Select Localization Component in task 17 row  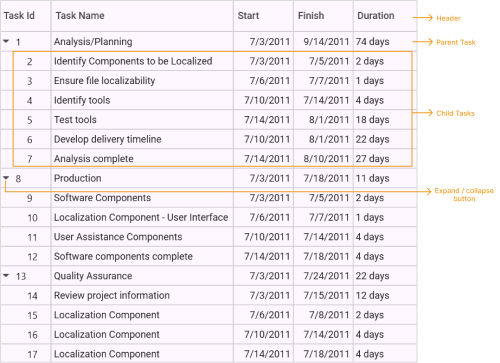(x=107, y=354)
